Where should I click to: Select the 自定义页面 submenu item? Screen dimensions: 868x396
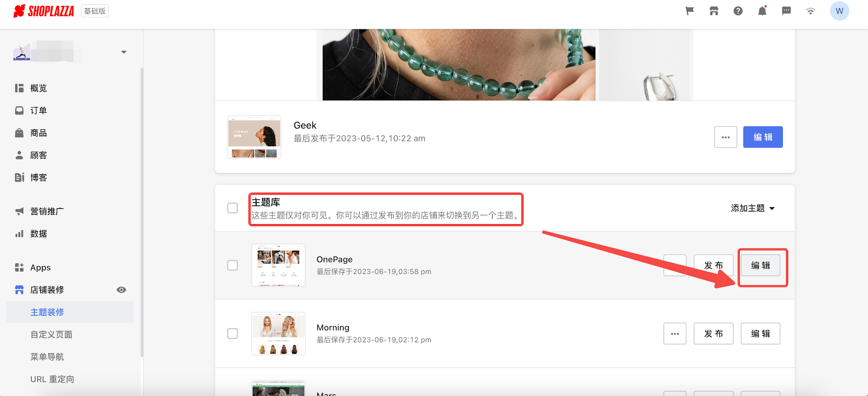coord(52,335)
